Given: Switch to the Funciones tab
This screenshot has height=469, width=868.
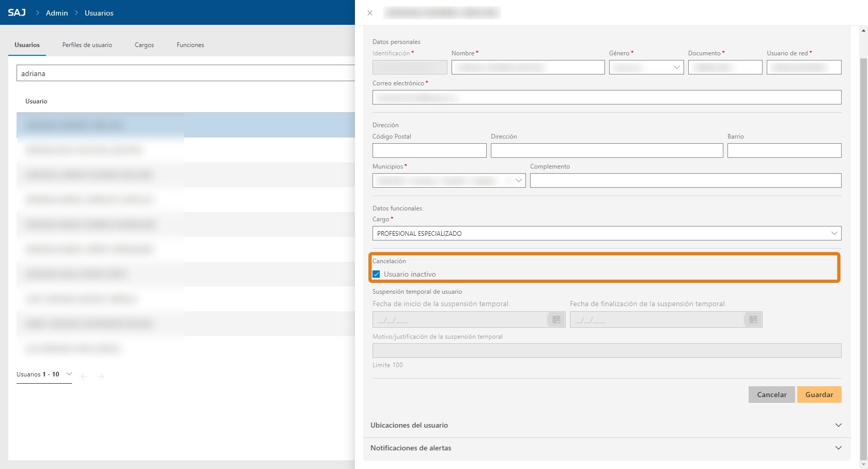Looking at the screenshot, I should pos(190,45).
